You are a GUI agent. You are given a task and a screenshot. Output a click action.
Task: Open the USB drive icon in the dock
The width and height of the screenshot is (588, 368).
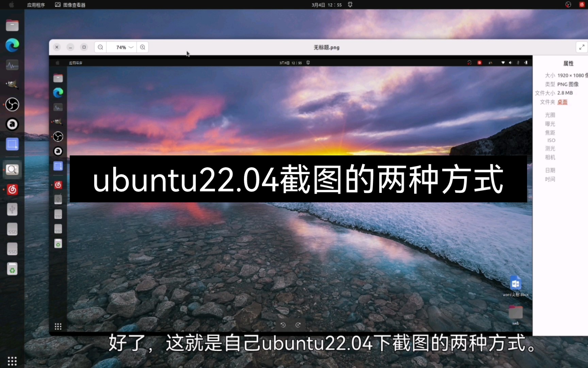coord(12,209)
